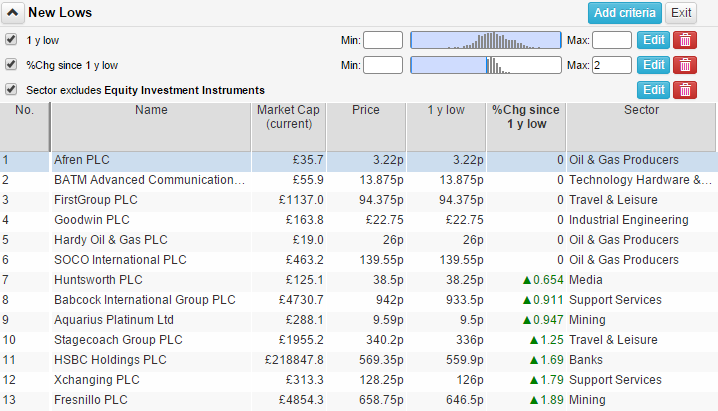Click the 1 y low histogram range slider
The height and width of the screenshot is (411, 718).
[486, 40]
